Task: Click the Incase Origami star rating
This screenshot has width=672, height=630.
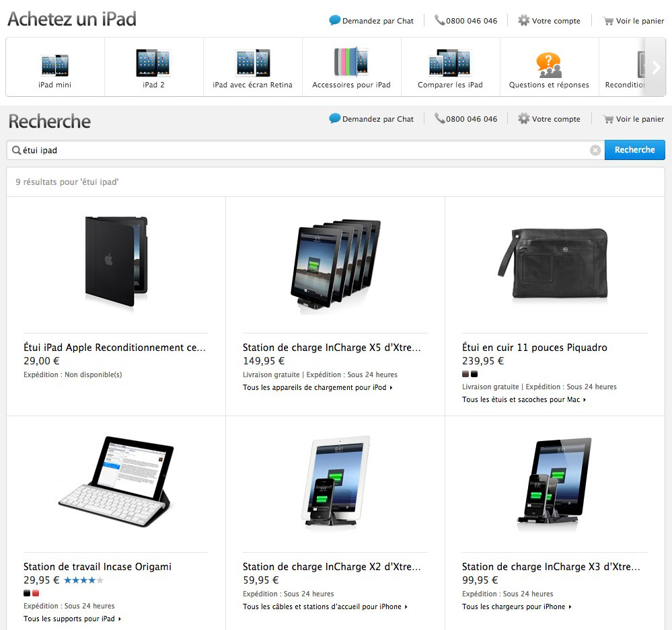Action: 83,580
